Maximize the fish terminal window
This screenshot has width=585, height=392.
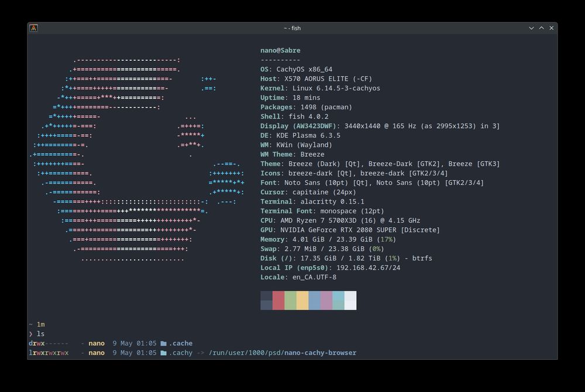tap(541, 28)
